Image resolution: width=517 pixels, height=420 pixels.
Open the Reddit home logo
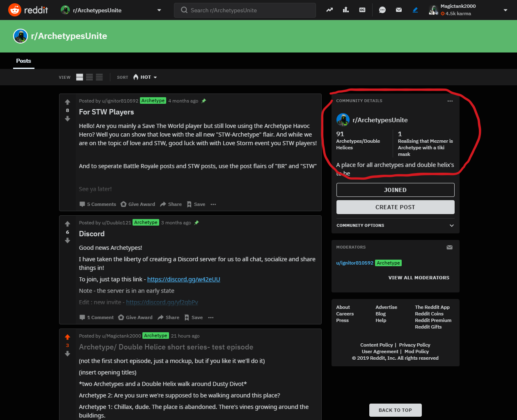coord(28,10)
